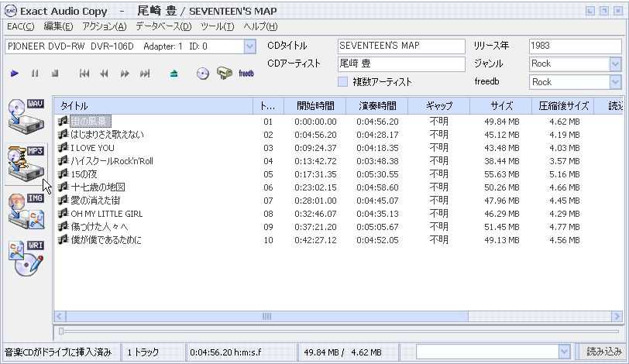Screen dimensions: 629x364
Task: Expand the ジャンル genre dropdown
Action: (615, 64)
